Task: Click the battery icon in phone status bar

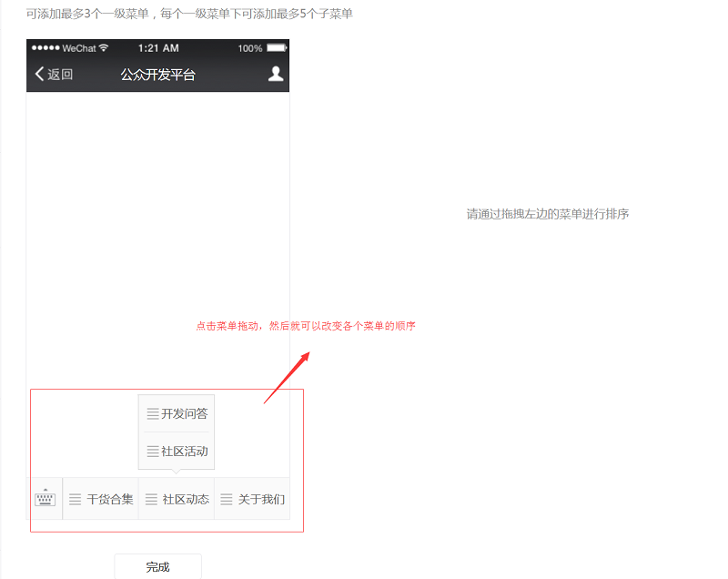Action: click(277, 48)
